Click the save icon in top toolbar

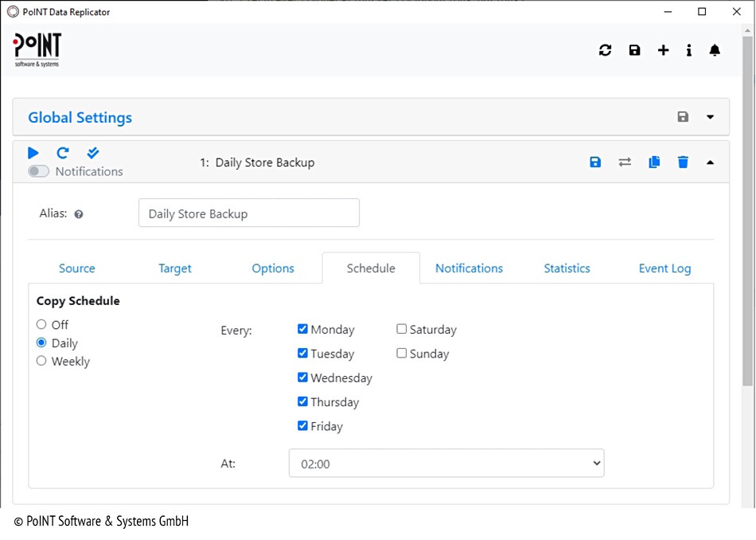pos(634,50)
